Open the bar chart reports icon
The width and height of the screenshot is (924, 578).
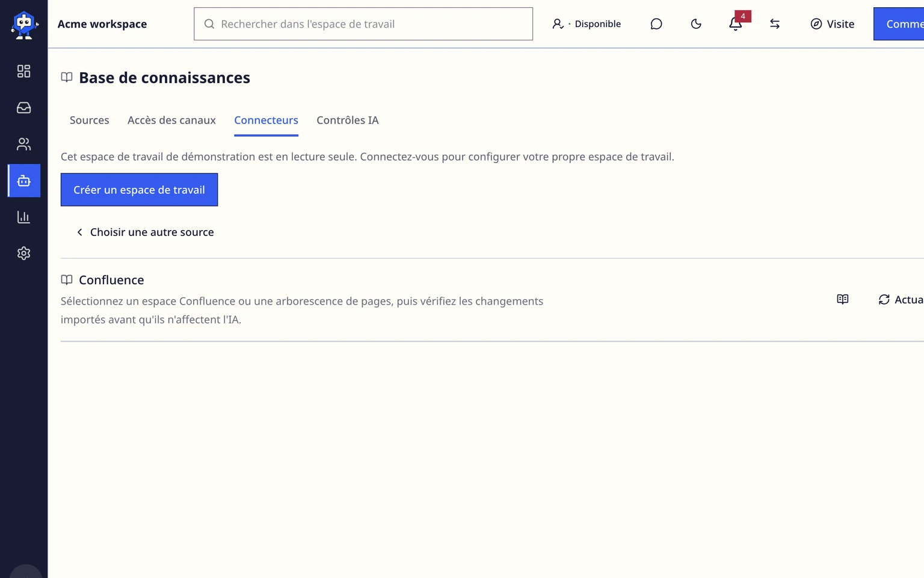(23, 217)
